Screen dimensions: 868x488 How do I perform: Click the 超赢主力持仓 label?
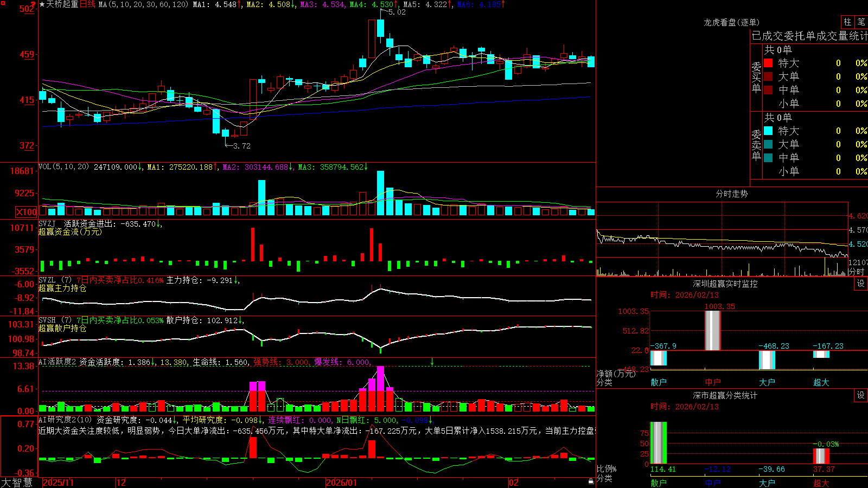[x=62, y=288]
